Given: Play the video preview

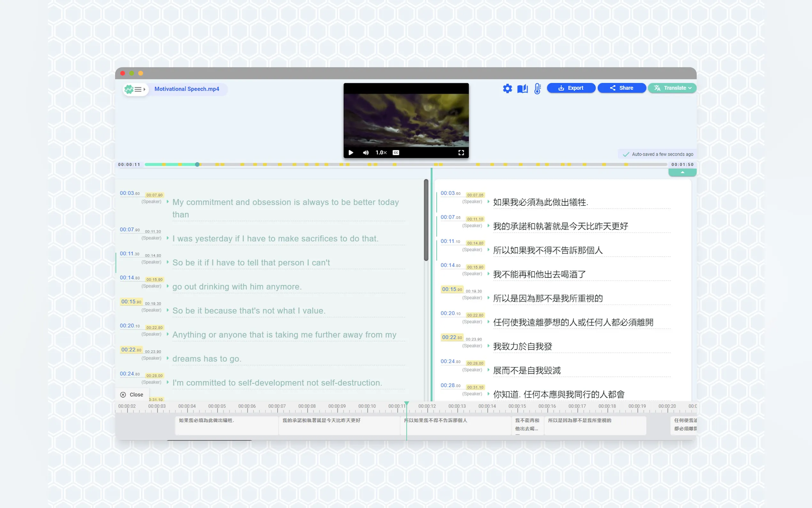Looking at the screenshot, I should click(351, 153).
